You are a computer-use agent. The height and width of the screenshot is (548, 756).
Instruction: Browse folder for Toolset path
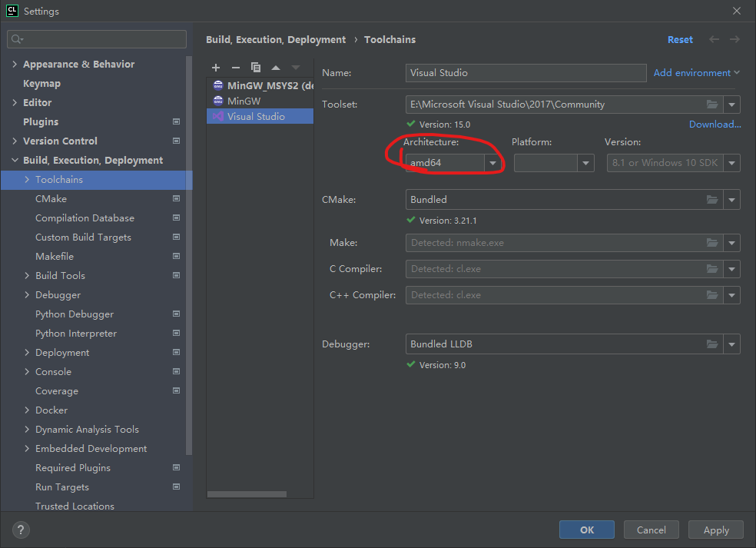coord(712,105)
